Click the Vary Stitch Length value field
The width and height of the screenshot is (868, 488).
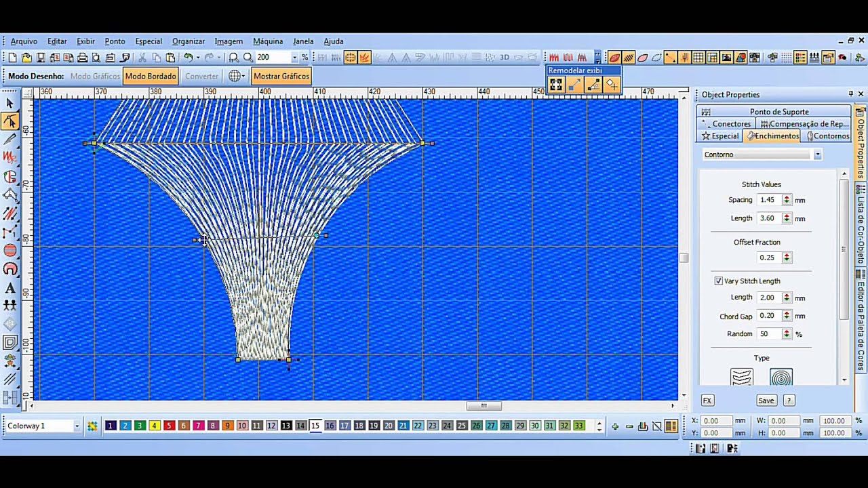tap(769, 298)
